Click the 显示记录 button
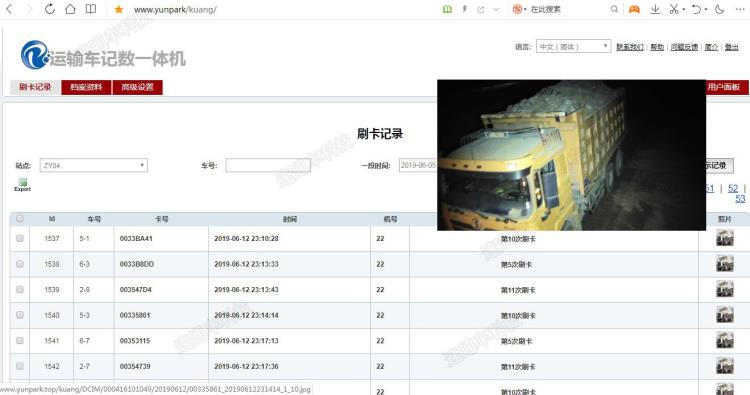This screenshot has width=750, height=395. tap(719, 165)
